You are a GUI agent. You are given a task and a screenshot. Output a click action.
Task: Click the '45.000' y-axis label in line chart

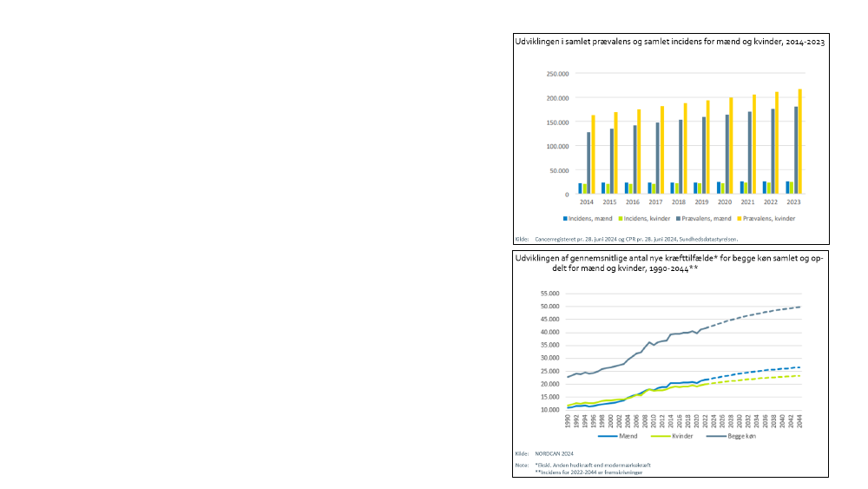[549, 320]
